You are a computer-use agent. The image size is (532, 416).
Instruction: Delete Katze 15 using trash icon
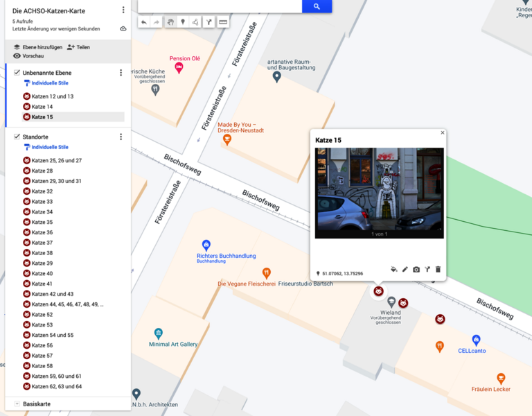pos(438,269)
